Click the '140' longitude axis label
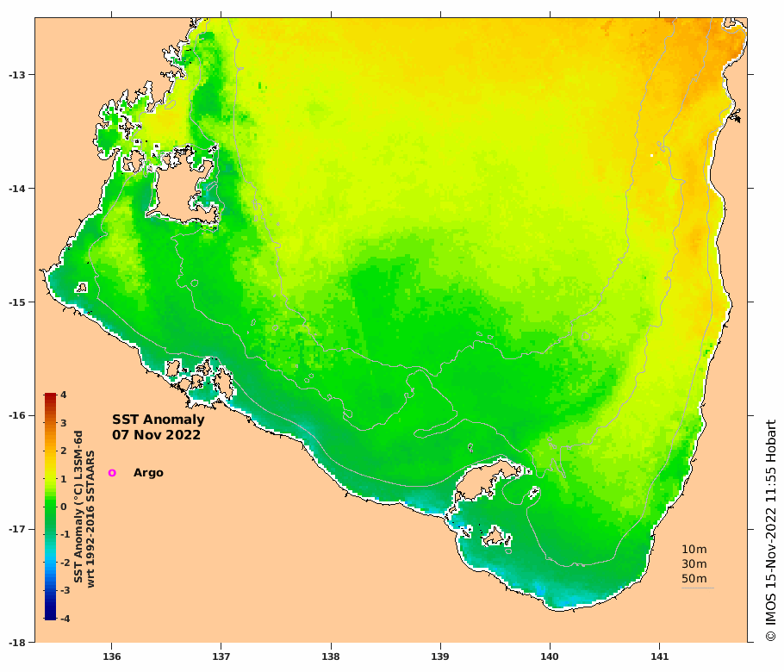The width and height of the screenshot is (784, 672). [x=550, y=656]
